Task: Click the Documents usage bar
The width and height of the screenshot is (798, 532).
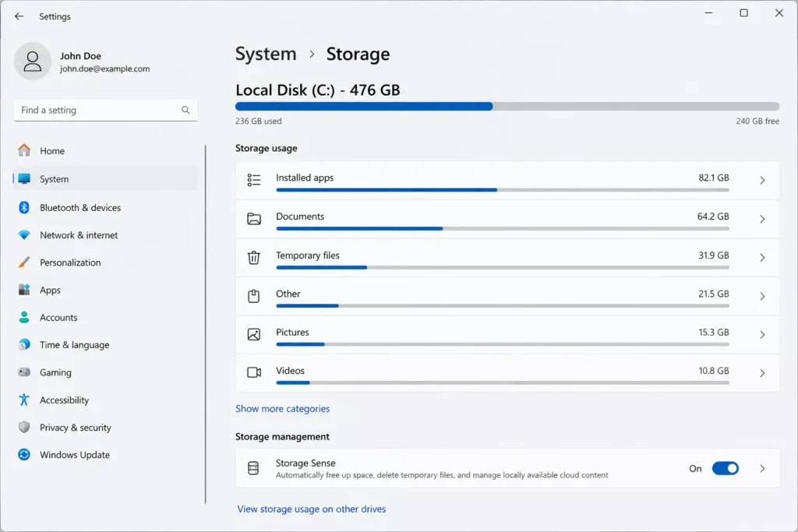Action: (503, 228)
